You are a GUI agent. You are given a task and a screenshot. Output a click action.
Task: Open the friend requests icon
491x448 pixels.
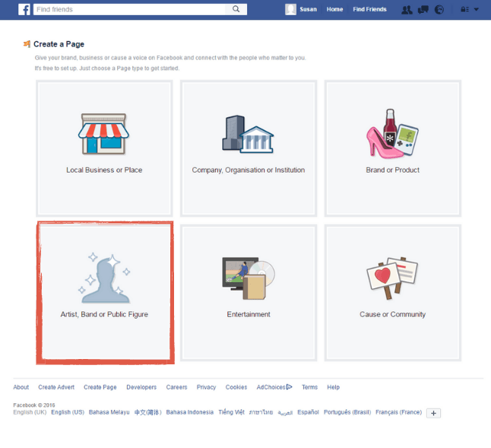coord(407,10)
